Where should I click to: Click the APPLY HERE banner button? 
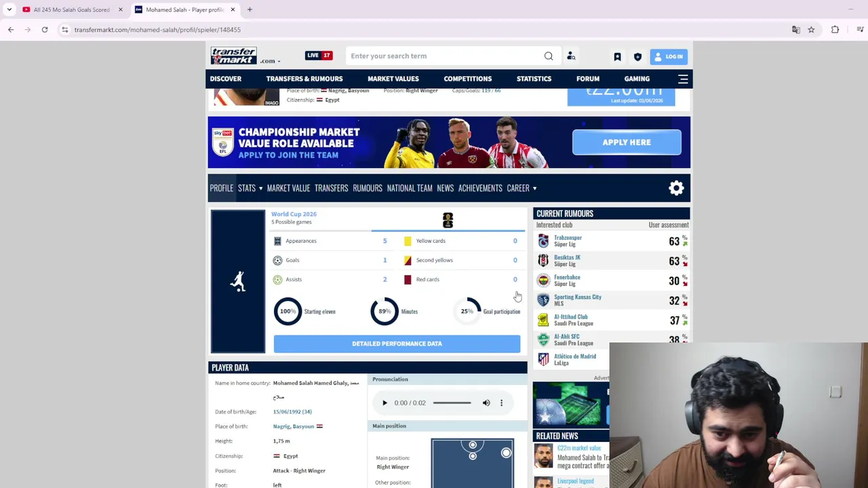(627, 142)
